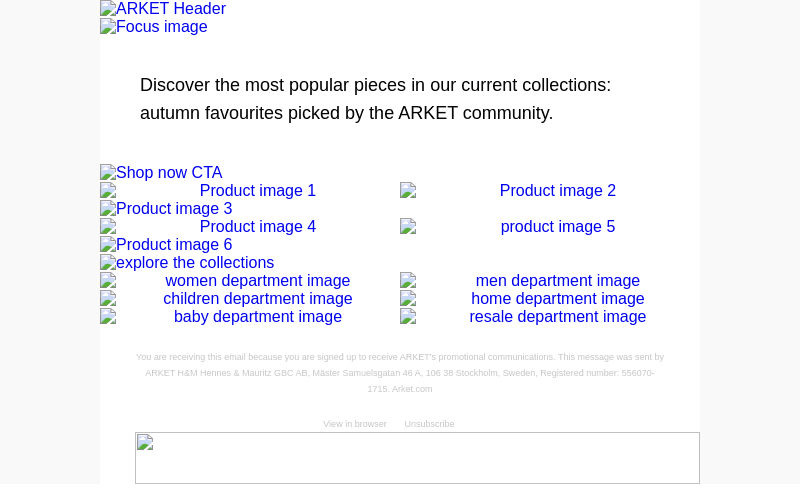The width and height of the screenshot is (800, 502).
Task: Click the Unsubscribe link
Action: pos(429,424)
